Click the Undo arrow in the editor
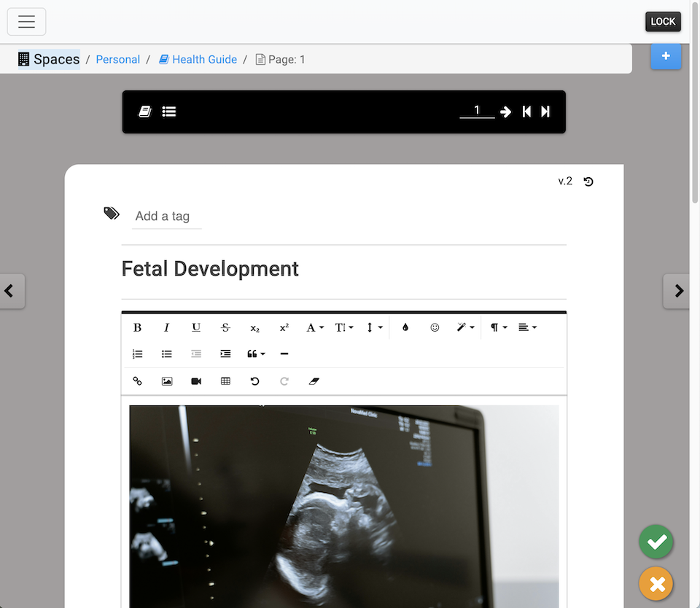Viewport: 700px width, 608px height. (254, 381)
